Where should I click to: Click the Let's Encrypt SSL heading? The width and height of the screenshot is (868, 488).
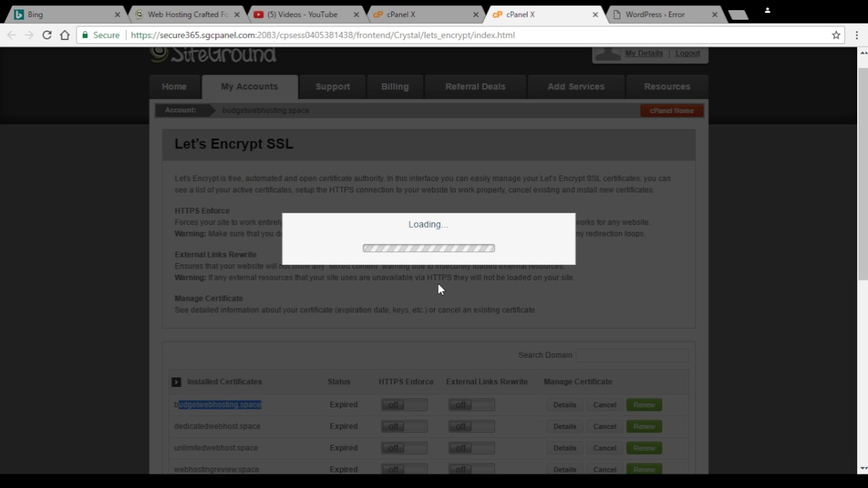tap(234, 144)
